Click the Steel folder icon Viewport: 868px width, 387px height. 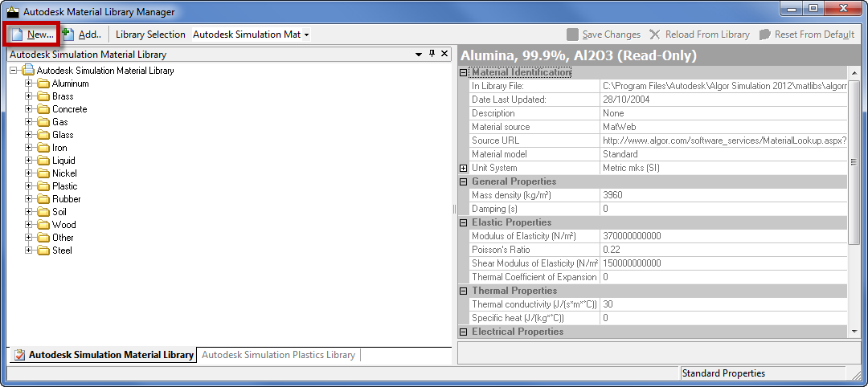coord(43,250)
